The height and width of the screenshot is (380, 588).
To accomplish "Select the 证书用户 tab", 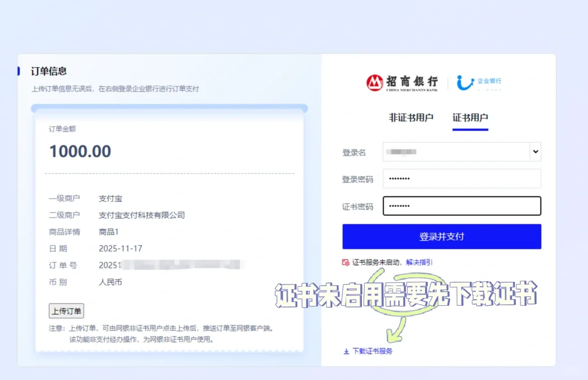I will [470, 118].
